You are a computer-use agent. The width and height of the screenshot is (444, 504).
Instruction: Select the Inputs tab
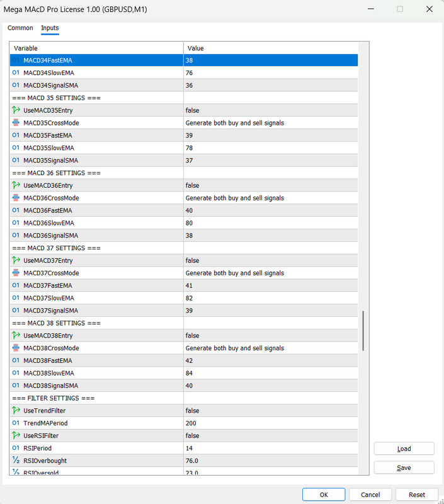(x=50, y=28)
